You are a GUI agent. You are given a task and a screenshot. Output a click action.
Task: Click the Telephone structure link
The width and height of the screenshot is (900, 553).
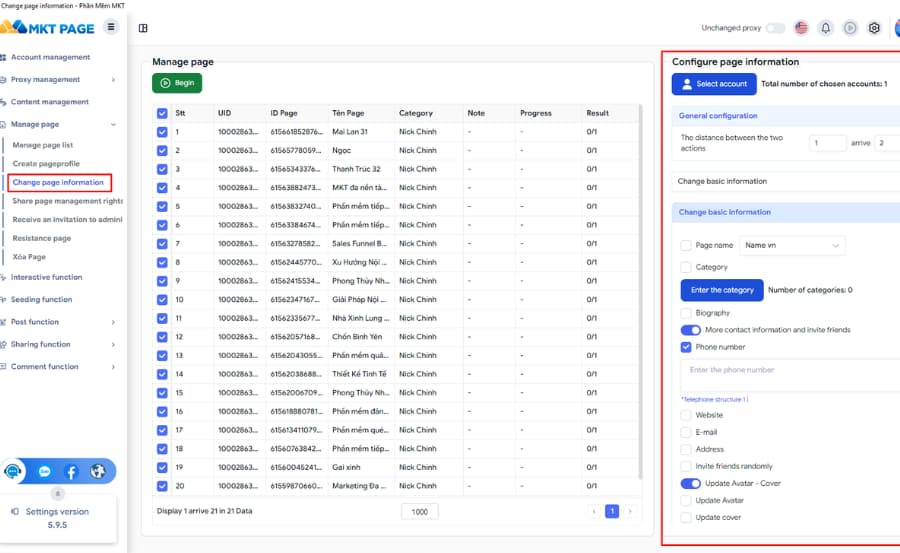coord(715,399)
